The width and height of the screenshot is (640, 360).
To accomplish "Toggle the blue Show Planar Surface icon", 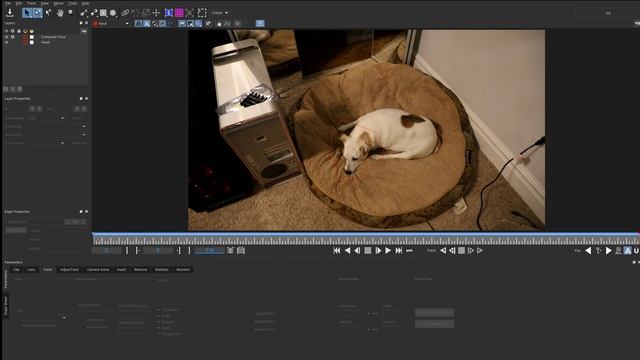I will (x=169, y=13).
